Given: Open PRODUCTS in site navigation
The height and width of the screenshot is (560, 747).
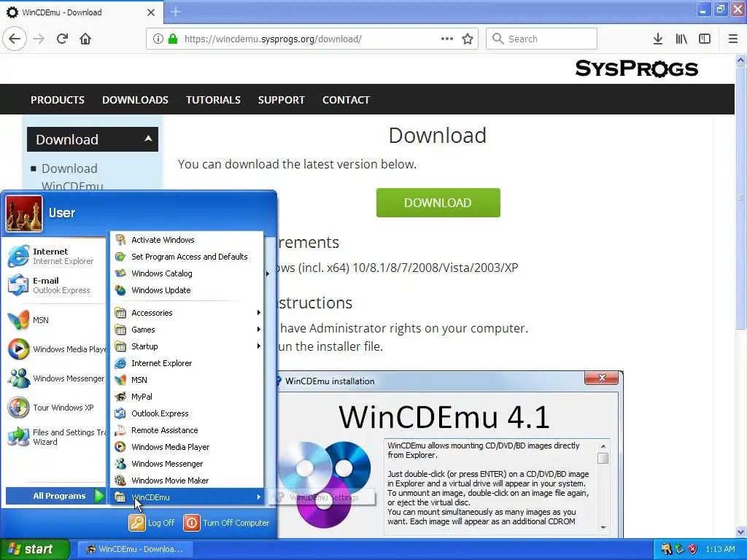Looking at the screenshot, I should tap(58, 100).
